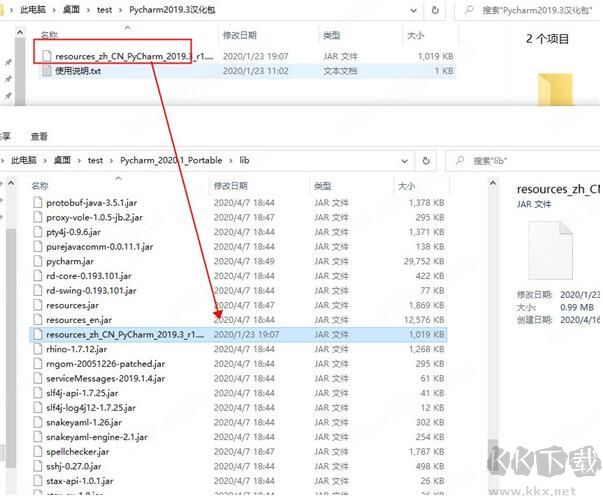
Task: Click file icon of rhino-1.7.12.jar
Action: [38, 349]
